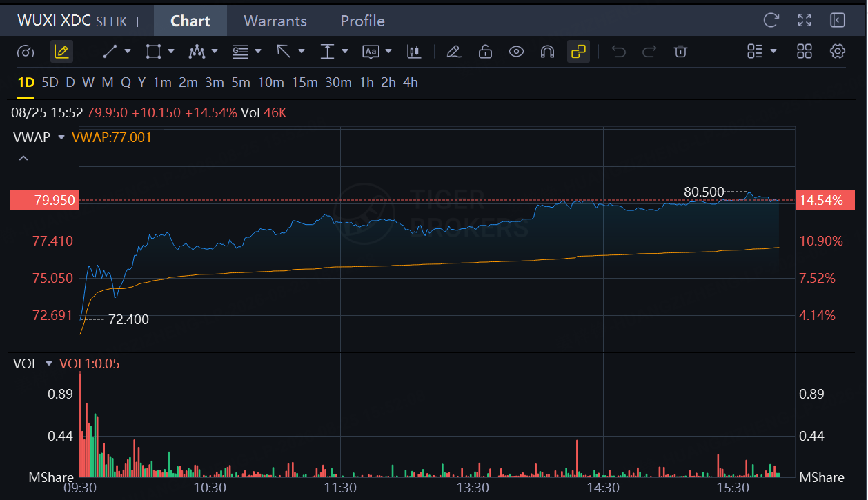Select the 5m interval
The image size is (868, 500).
241,83
